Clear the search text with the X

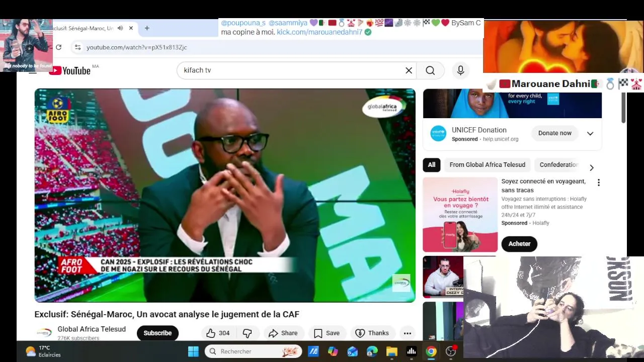click(409, 70)
